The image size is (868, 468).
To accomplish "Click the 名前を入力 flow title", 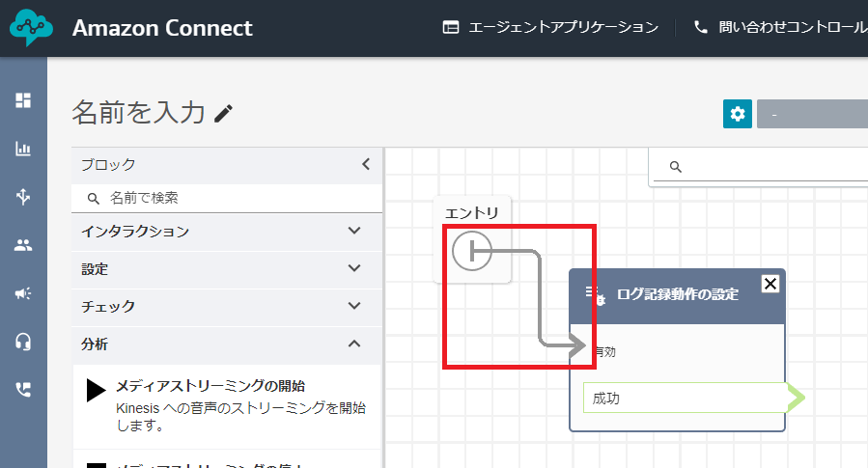I will point(138,112).
